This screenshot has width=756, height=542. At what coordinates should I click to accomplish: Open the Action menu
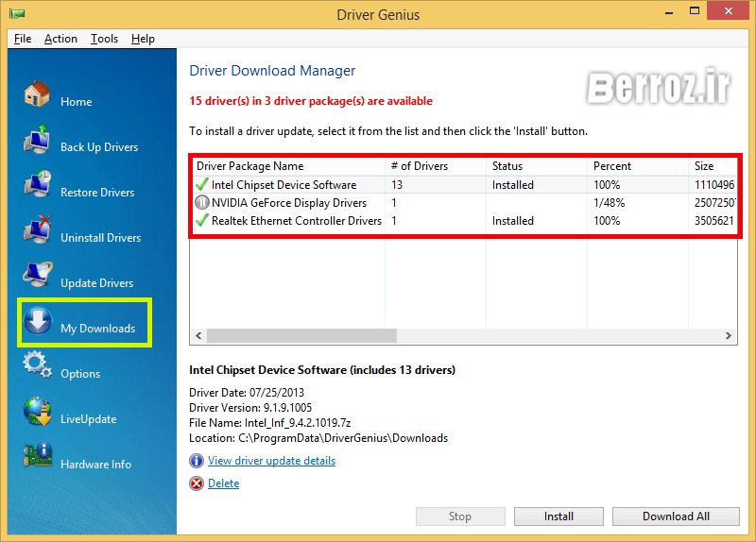pos(60,39)
